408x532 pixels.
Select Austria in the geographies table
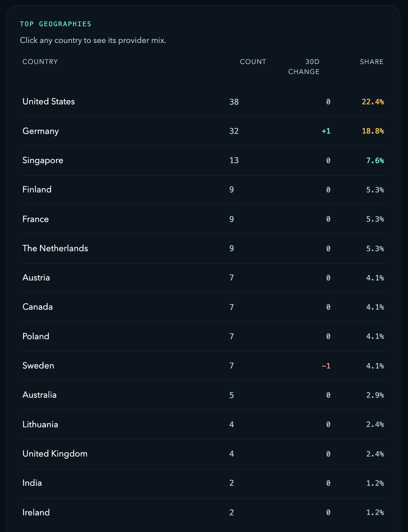click(x=36, y=278)
